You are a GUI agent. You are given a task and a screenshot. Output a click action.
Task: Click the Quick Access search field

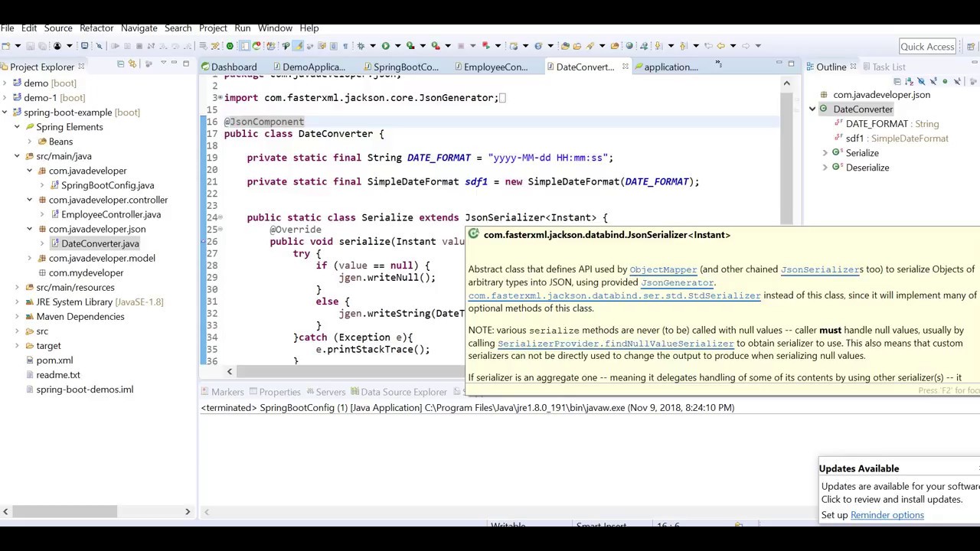[x=927, y=47]
